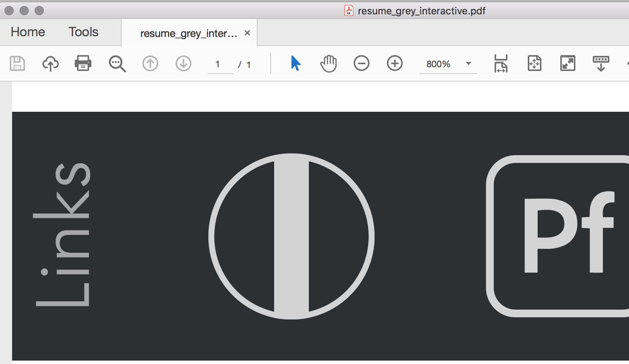Switch to the Tools tab

tap(83, 32)
